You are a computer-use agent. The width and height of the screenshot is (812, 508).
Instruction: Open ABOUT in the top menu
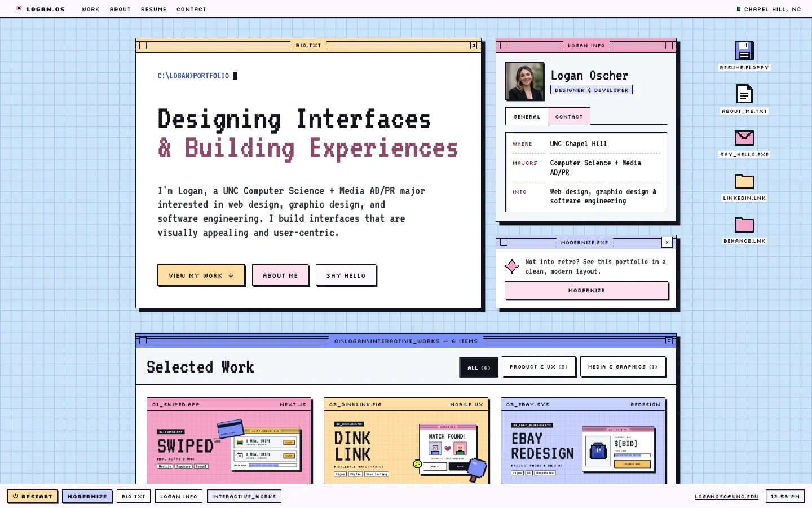[120, 9]
